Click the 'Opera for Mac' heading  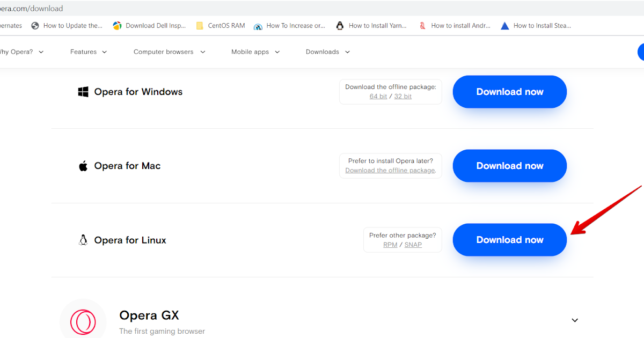tap(128, 166)
